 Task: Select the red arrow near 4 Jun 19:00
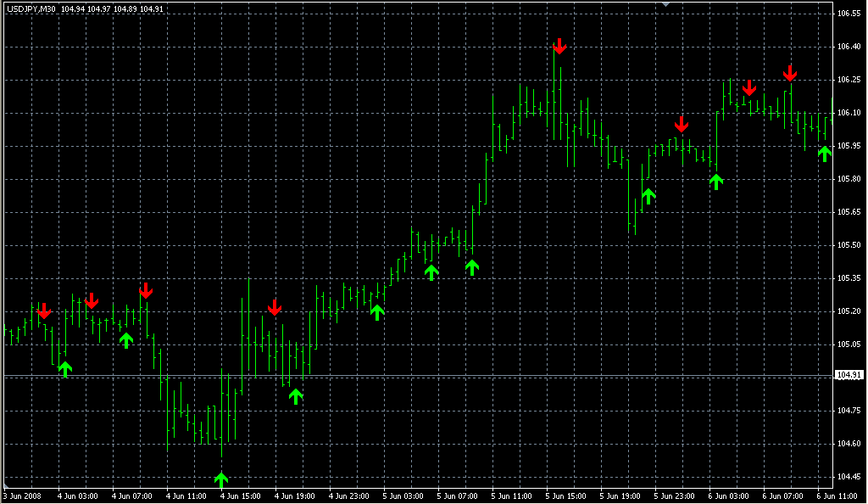coord(274,307)
